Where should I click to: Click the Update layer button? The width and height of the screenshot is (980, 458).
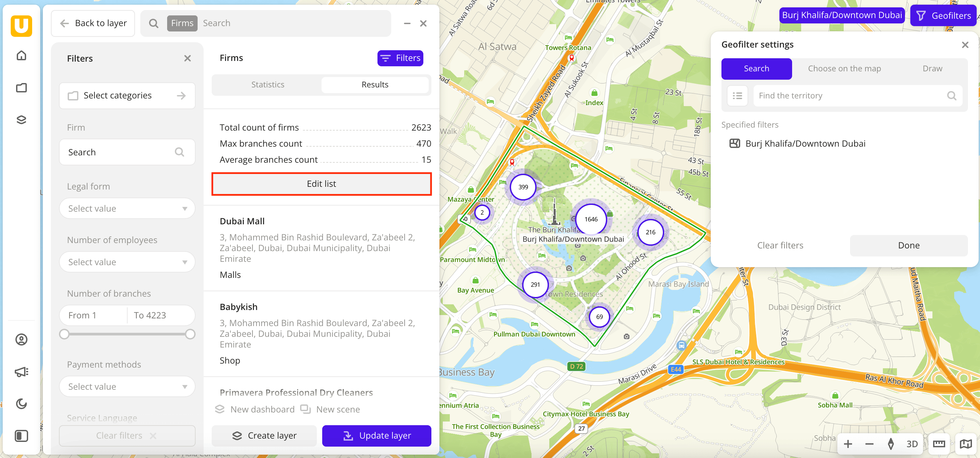click(x=376, y=436)
